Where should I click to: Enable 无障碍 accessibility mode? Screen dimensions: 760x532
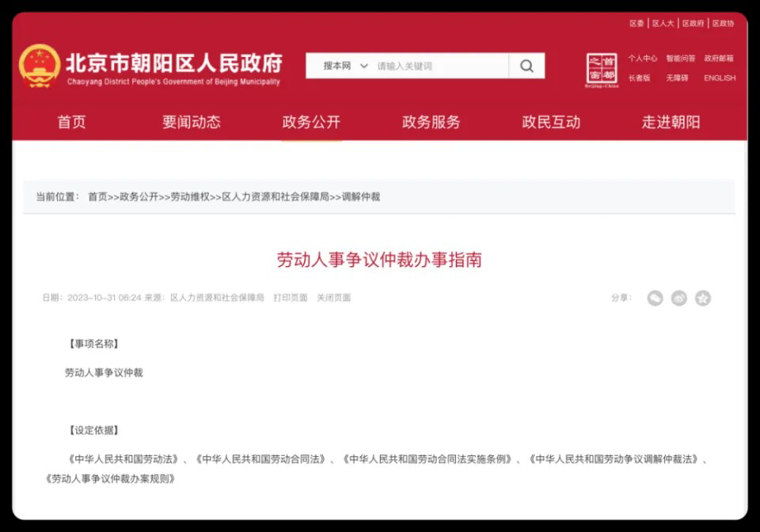click(x=677, y=78)
